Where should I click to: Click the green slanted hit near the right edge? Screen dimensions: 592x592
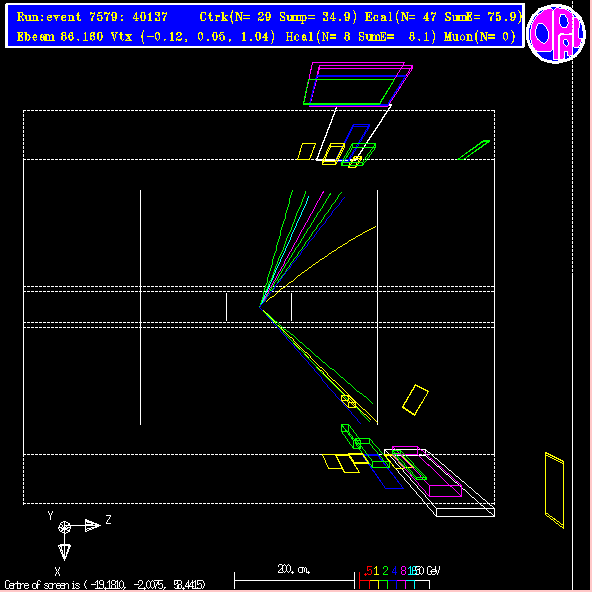tap(473, 150)
